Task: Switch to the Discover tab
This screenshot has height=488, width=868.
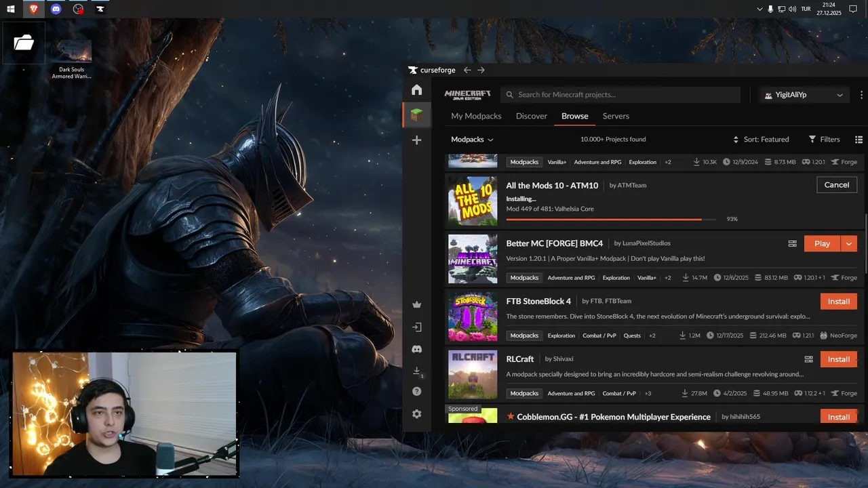Action: (531, 116)
